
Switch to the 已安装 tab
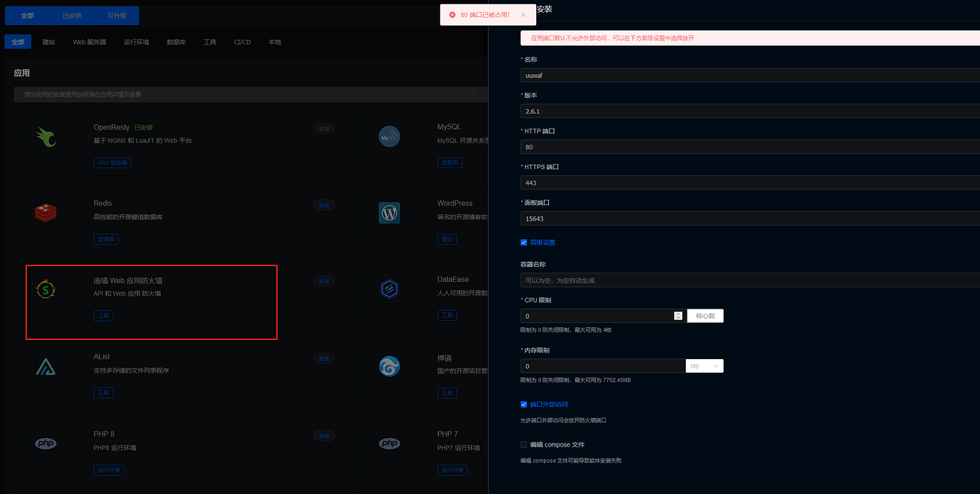click(71, 15)
